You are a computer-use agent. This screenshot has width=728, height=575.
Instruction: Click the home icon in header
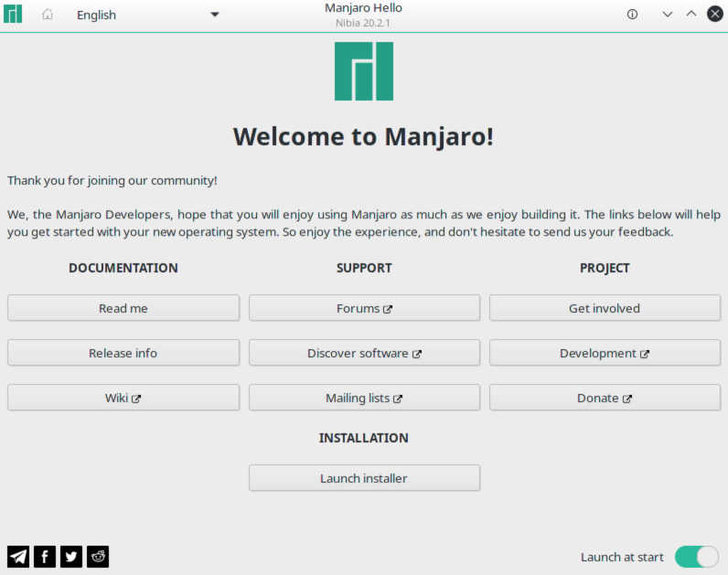48,15
